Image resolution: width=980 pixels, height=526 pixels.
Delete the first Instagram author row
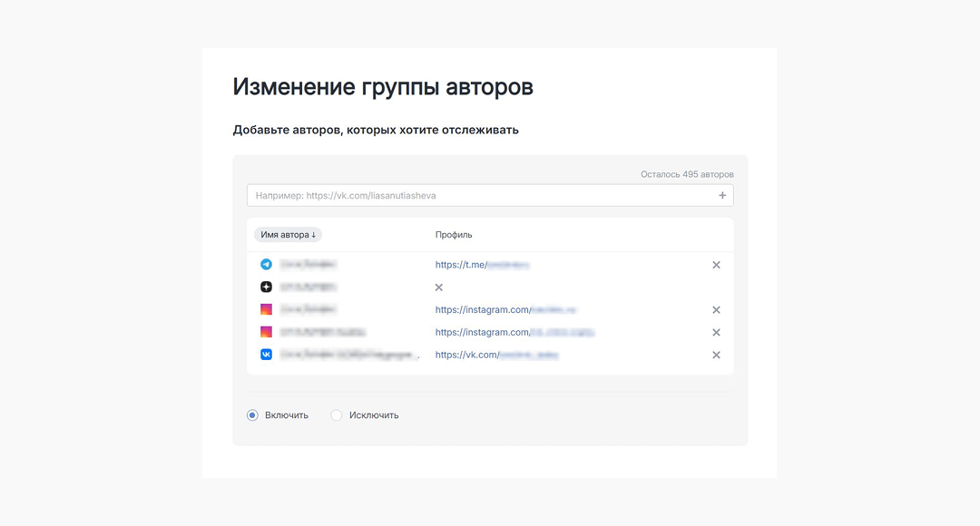(716, 310)
